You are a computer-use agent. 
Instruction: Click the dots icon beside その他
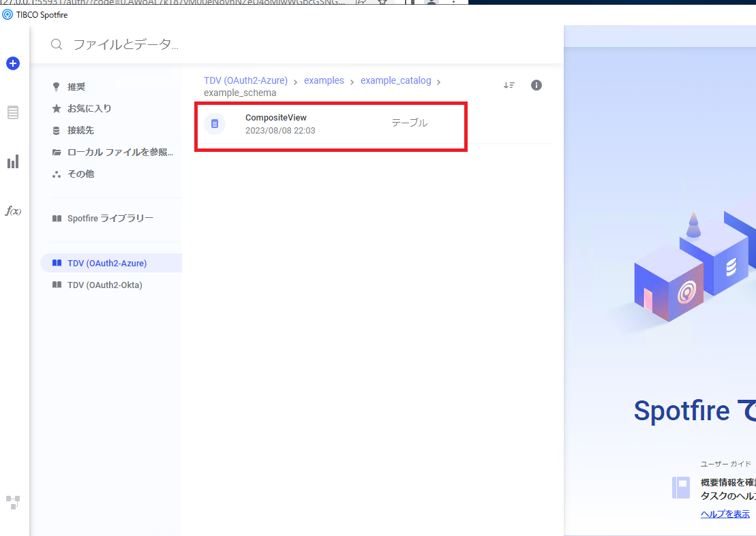[57, 174]
